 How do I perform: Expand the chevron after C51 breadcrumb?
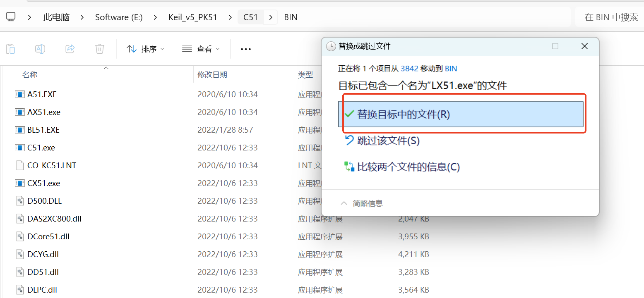pyautogui.click(x=271, y=17)
